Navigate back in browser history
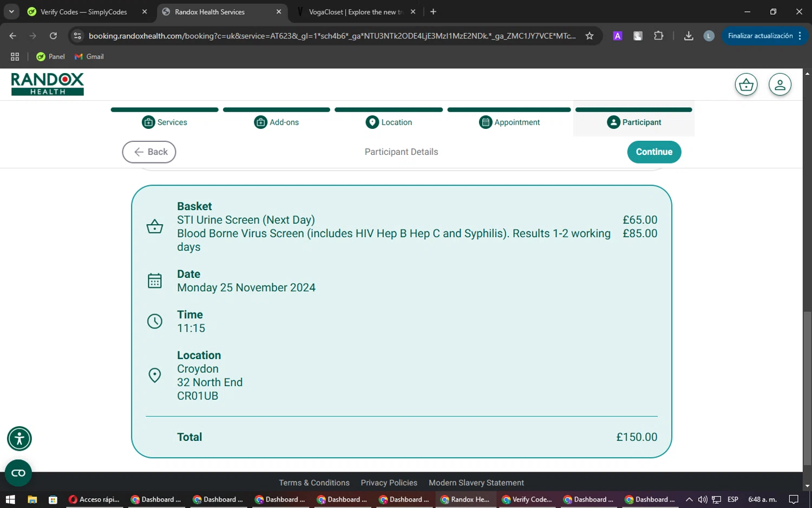Viewport: 812px width, 508px height. [13, 36]
